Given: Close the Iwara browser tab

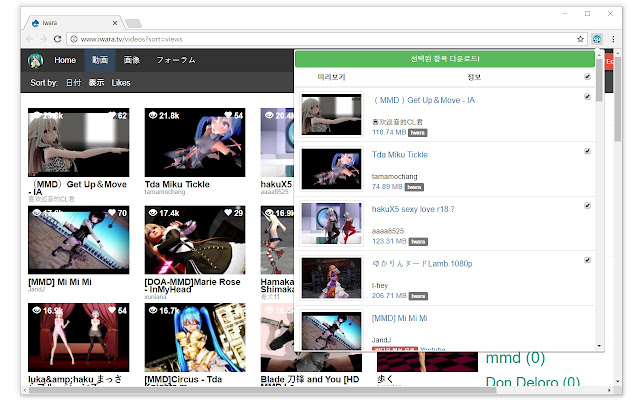Looking at the screenshot, I should 115,23.
